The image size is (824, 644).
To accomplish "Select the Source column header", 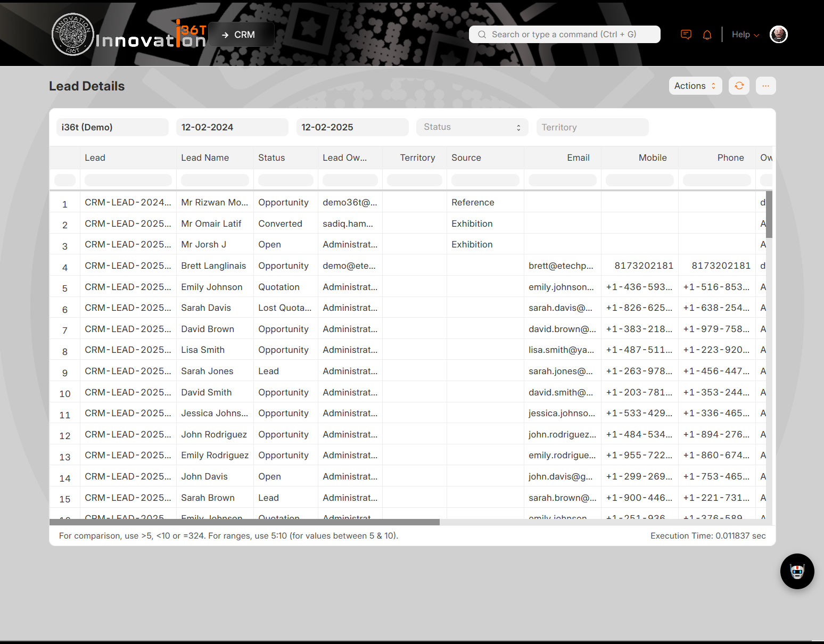I will click(466, 158).
